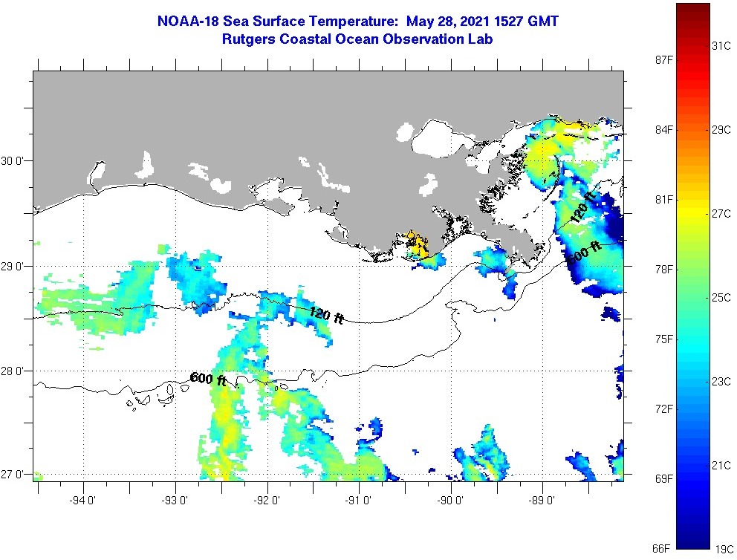Click the -93 0' longitude label
Viewport: 737px width, 560px height.
tap(175, 501)
